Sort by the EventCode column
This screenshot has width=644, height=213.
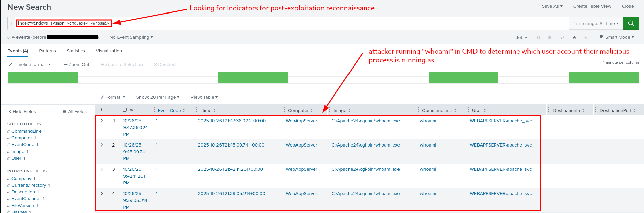172,110
